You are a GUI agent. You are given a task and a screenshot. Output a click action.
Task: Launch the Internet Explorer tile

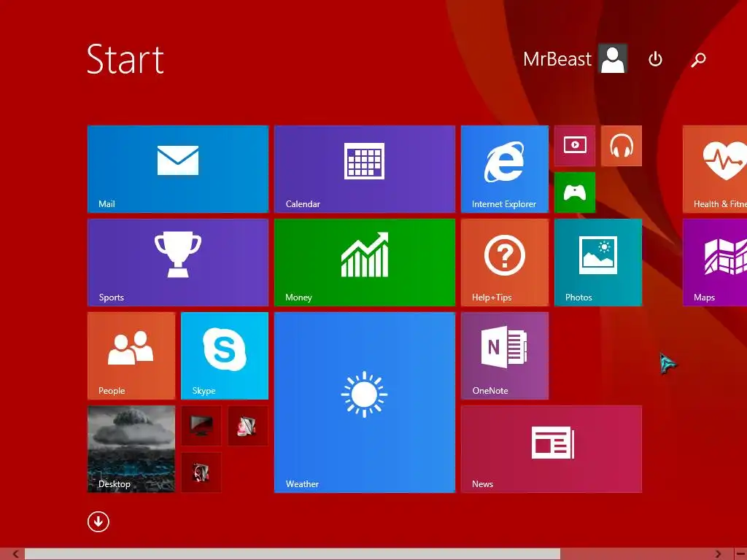tap(505, 169)
